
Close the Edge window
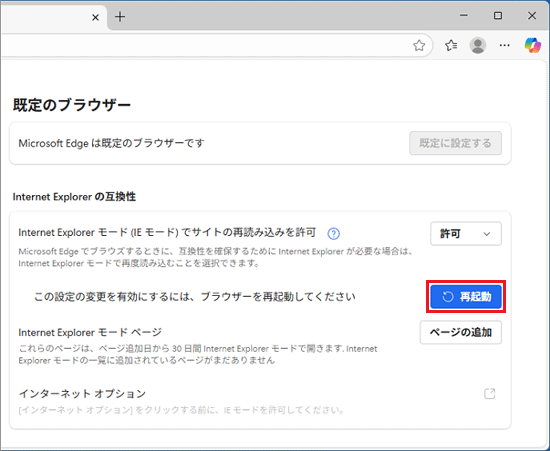532,16
